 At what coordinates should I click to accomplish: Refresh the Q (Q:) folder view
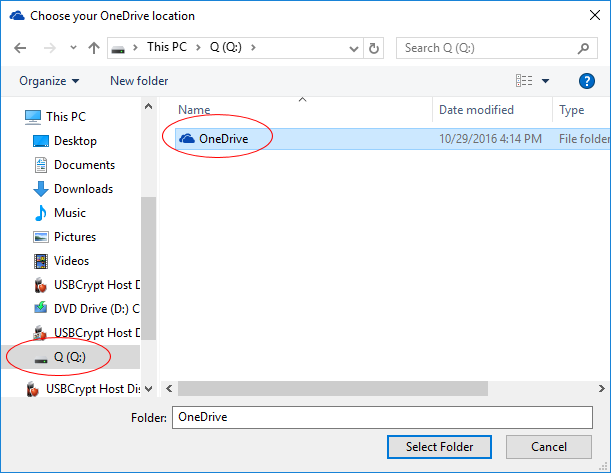coord(374,48)
